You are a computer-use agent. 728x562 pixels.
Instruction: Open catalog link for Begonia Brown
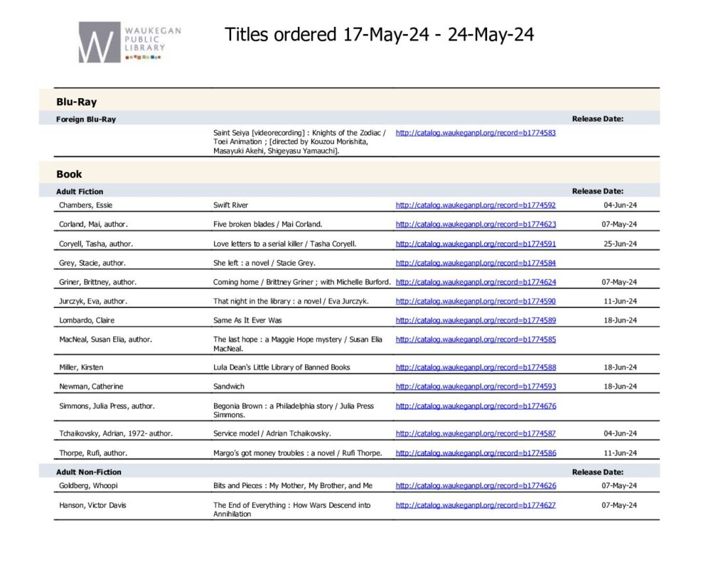476,406
